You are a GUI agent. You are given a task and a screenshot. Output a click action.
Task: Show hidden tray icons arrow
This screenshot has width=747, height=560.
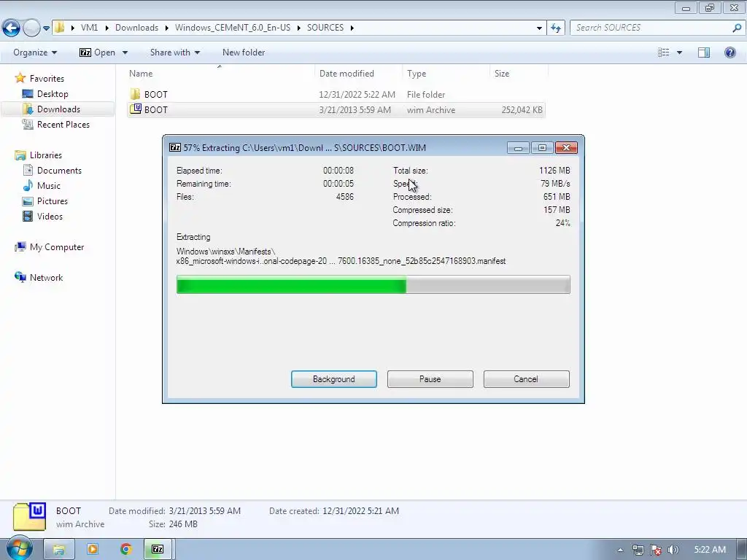coord(620,550)
